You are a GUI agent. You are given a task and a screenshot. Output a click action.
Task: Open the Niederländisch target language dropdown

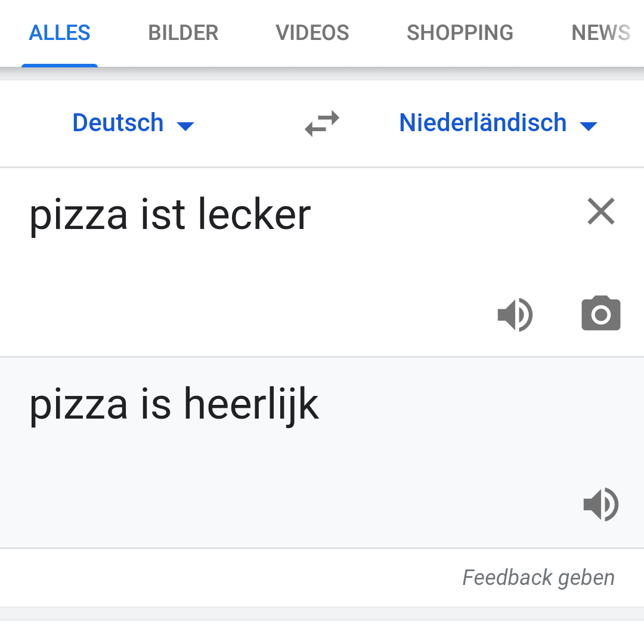(x=483, y=123)
